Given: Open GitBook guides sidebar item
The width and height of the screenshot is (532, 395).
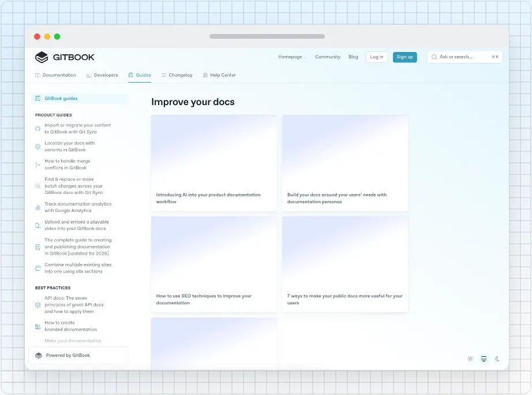Looking at the screenshot, I should coord(80,99).
